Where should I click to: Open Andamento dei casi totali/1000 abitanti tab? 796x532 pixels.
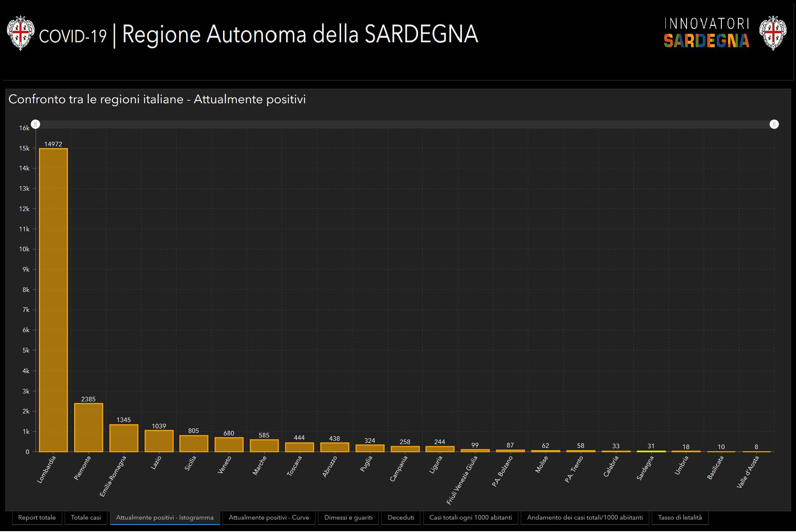click(585, 518)
